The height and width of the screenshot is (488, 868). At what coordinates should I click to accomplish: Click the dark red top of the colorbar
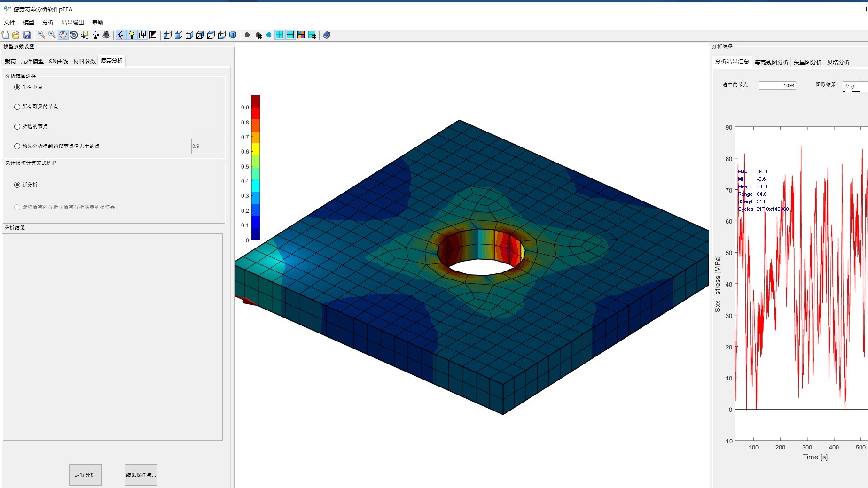point(255,101)
